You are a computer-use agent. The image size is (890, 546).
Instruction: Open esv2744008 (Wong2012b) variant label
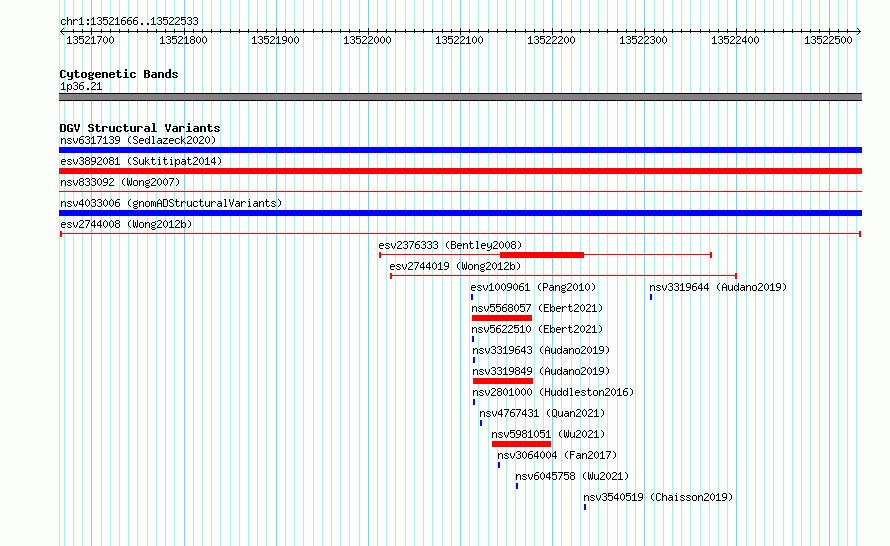coord(126,224)
